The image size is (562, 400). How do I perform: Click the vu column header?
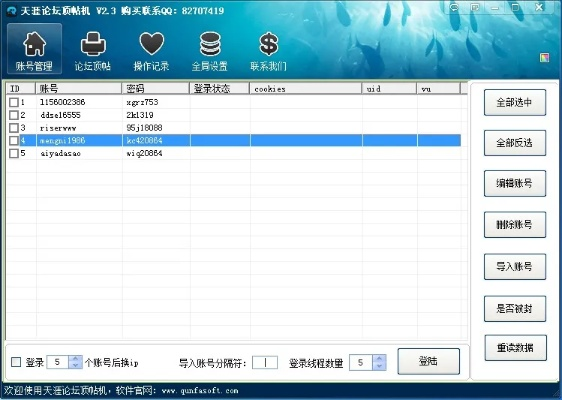click(x=438, y=89)
